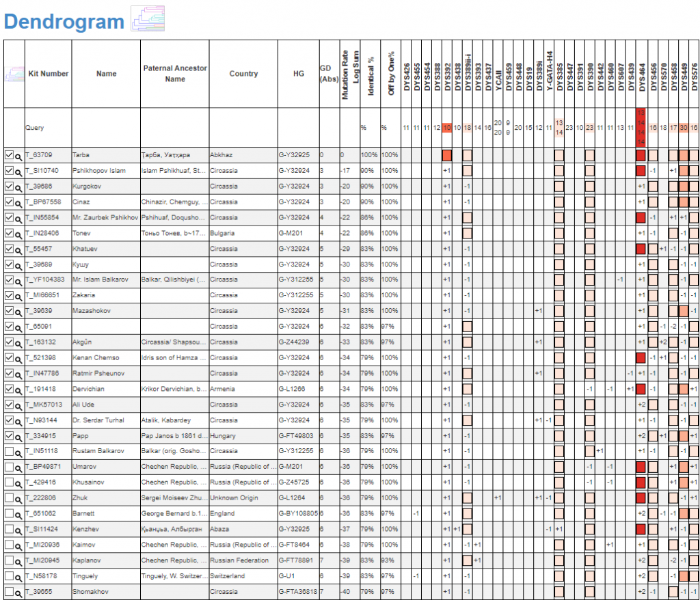
Task: Click magnifier icon for kit T_63709
Action: (18, 156)
